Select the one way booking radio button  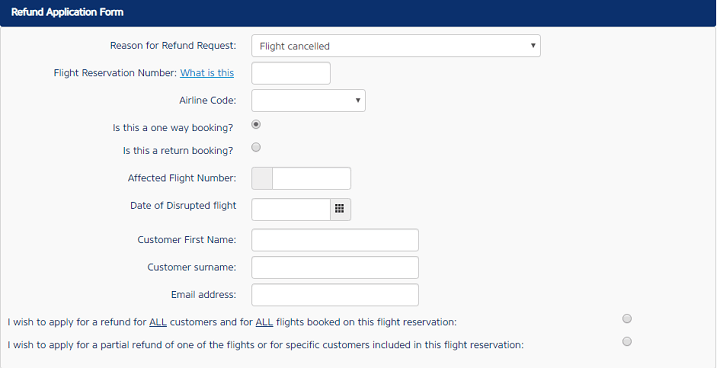256,125
